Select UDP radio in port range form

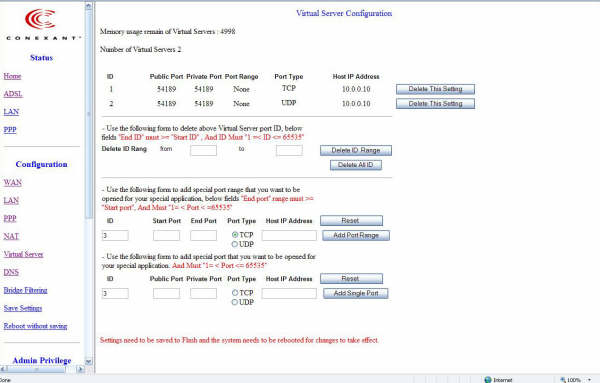pyautogui.click(x=235, y=244)
